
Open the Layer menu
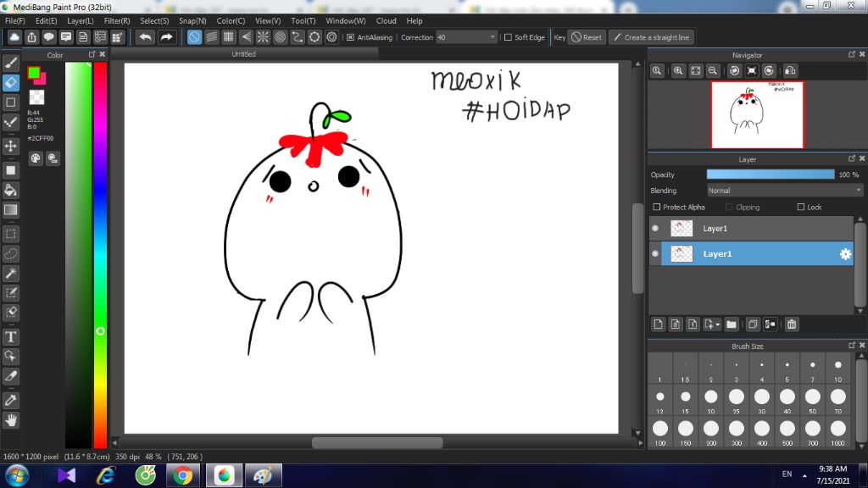(81, 21)
